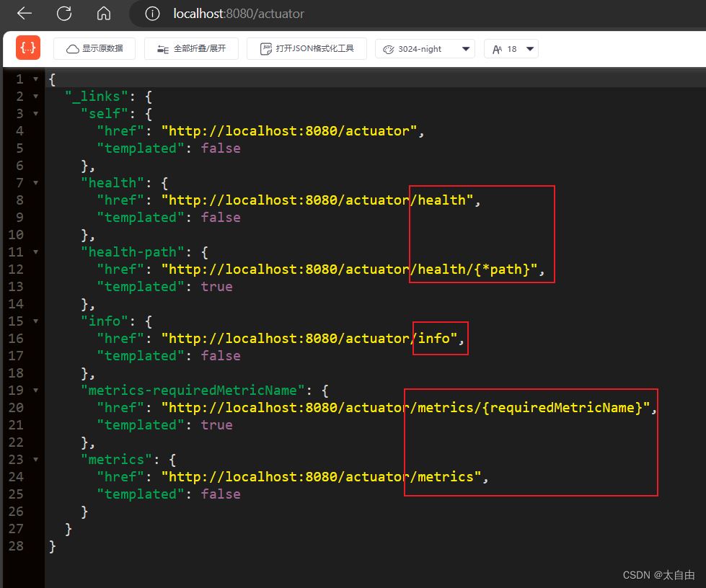
Task: Toggle collapse/expand all (全部折叠/展开)
Action: [x=190, y=49]
